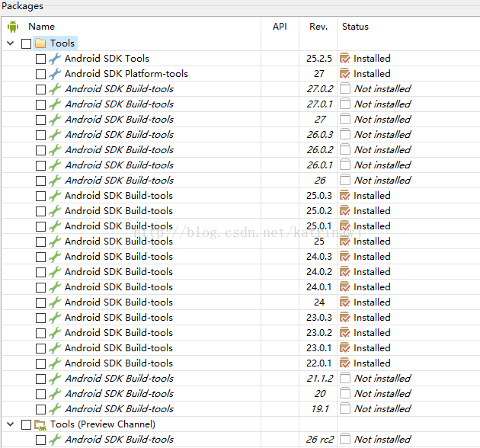This screenshot has width=480, height=448.
Task: Select the checkbox for Build-tools 26.0.1
Action: 40,165
